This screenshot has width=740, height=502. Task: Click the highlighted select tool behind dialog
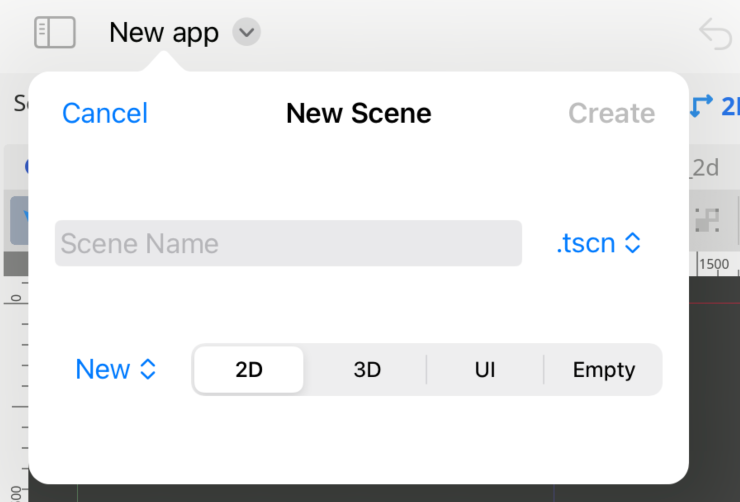tap(19, 220)
